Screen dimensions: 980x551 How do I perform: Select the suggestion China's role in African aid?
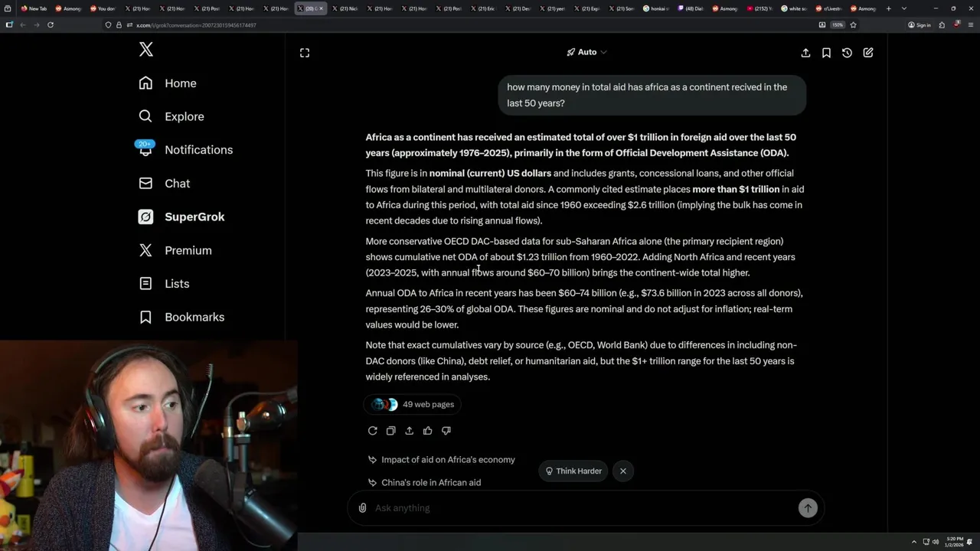424,483
